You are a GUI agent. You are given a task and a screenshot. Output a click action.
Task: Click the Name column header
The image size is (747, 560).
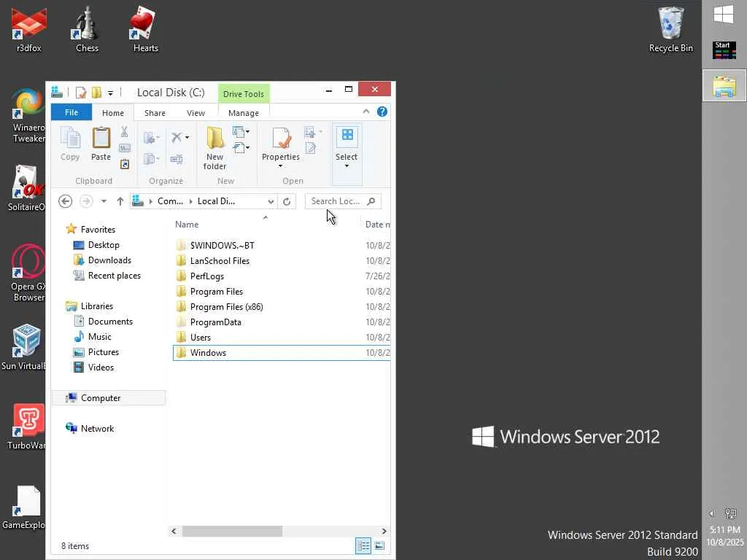coord(187,225)
